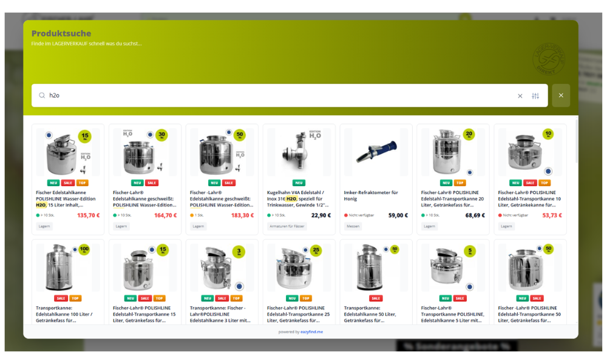Open the Imker-Refraktometer für Honig product
607x364 pixels.
371,195
